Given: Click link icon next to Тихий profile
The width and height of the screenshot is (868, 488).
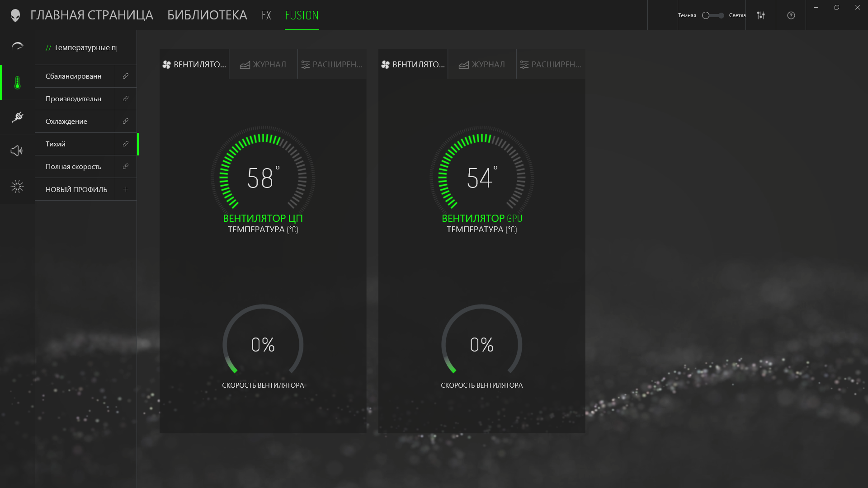Looking at the screenshot, I should coord(126,144).
